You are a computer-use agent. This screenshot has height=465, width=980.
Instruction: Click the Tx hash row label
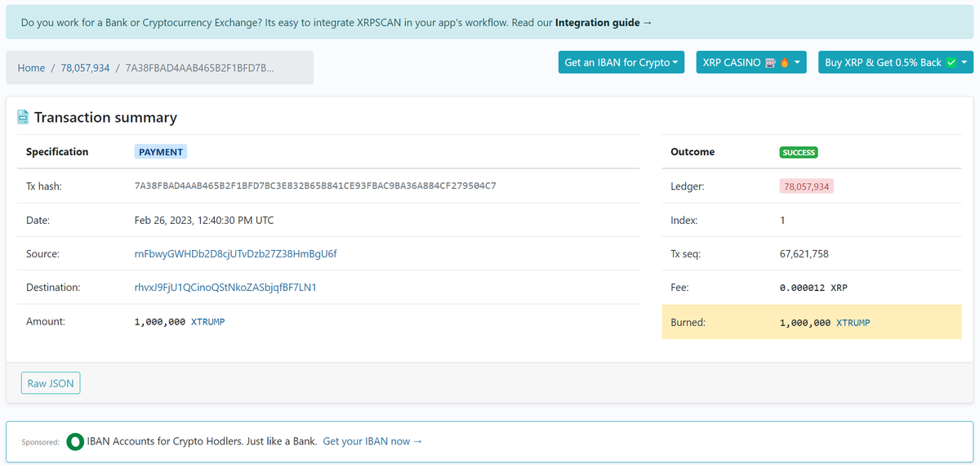click(x=44, y=186)
